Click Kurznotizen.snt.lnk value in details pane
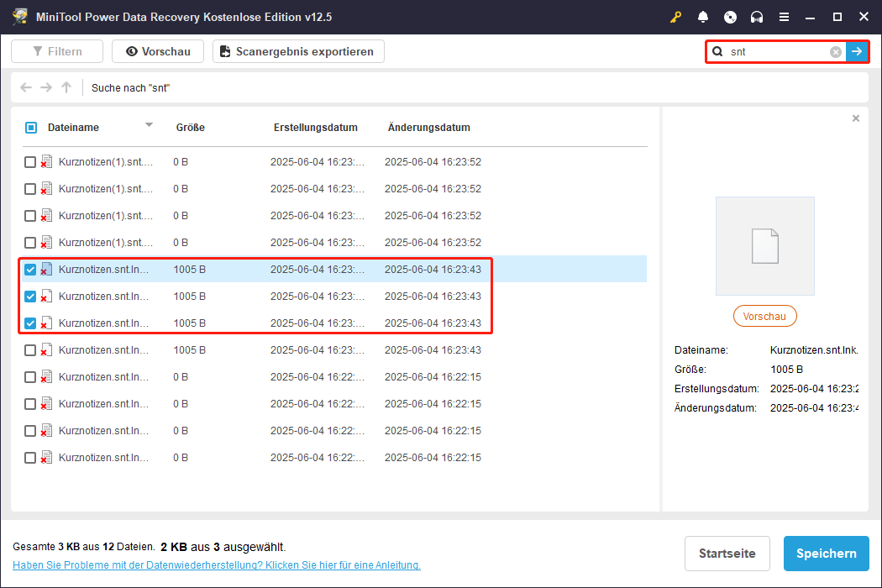Image resolution: width=882 pixels, height=588 pixels. click(814, 350)
